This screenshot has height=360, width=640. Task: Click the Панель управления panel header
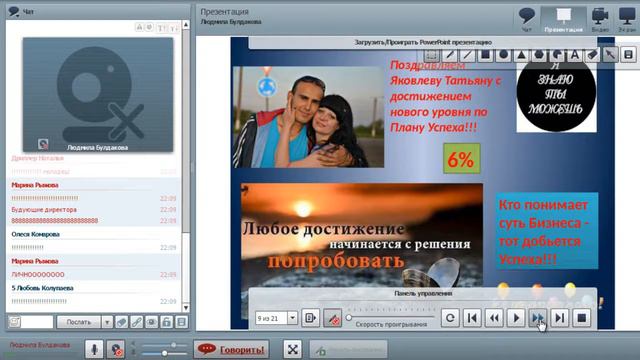(423, 293)
